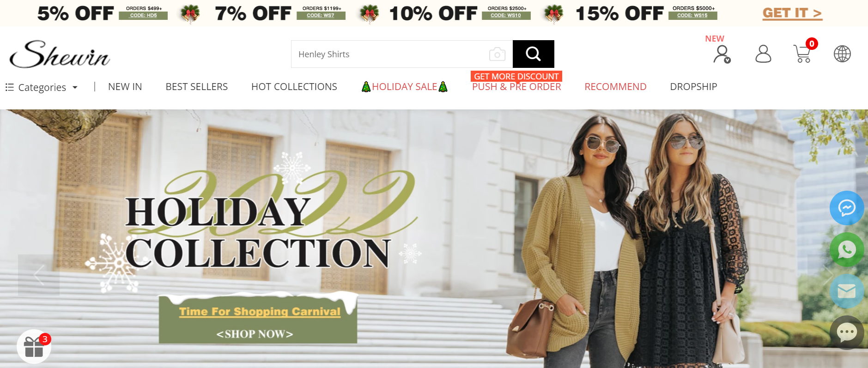Open Messenger chat bubble icon
Image resolution: width=868 pixels, height=368 pixels.
click(847, 208)
